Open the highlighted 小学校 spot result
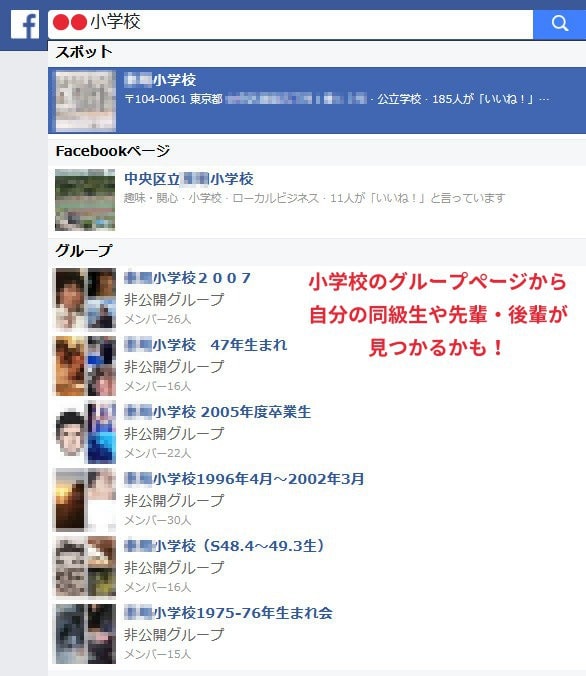586x676 pixels. [317, 100]
